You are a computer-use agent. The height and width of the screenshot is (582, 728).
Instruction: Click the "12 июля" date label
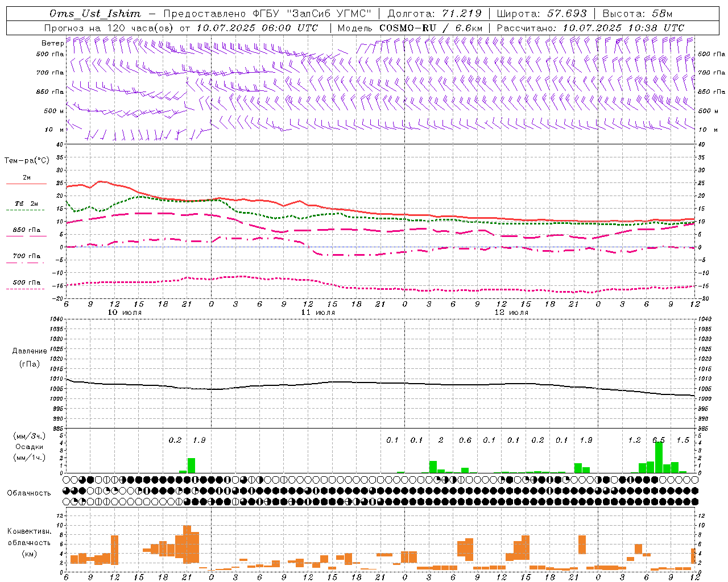[x=511, y=313]
